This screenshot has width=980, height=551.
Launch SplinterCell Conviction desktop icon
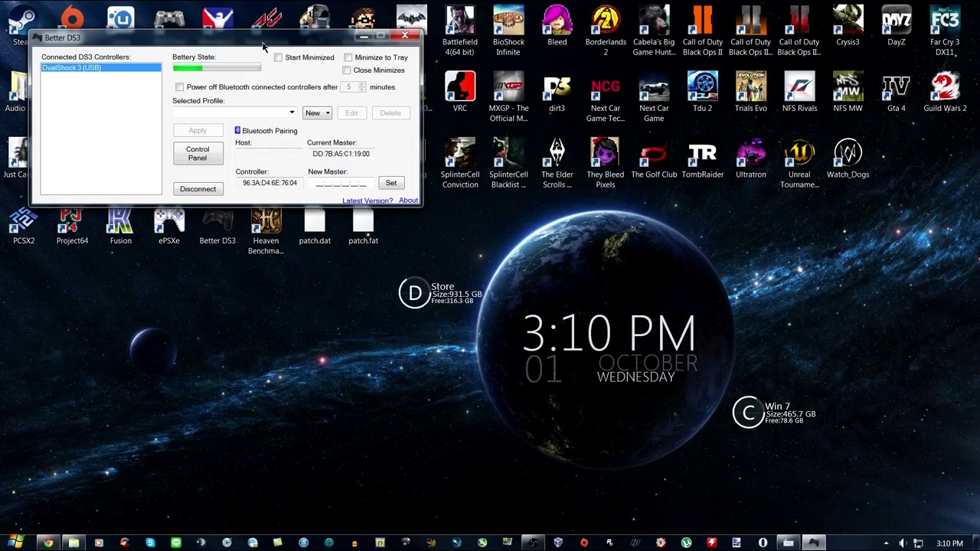(x=459, y=164)
